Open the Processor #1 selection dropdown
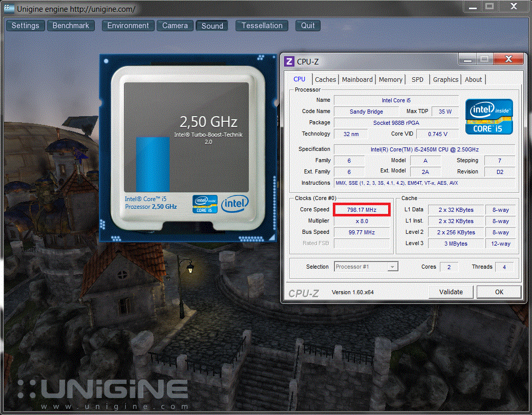 [x=366, y=267]
